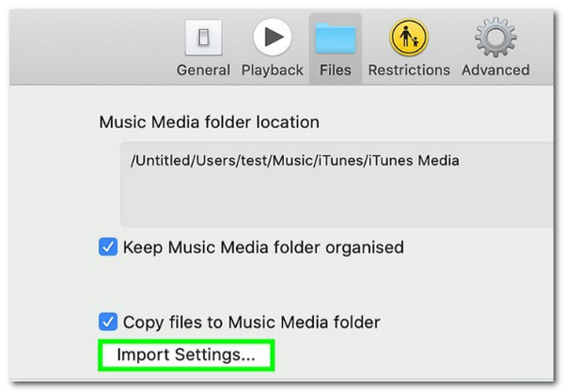Click the empty area in the folder location box
This screenshot has width=564, height=392.
(337, 201)
